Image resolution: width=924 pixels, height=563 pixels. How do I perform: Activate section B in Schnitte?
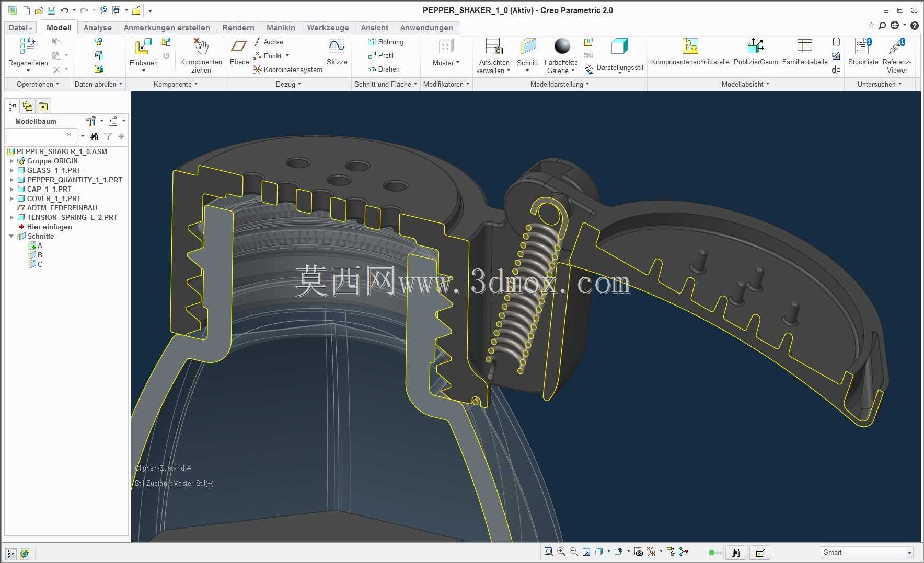(36, 255)
